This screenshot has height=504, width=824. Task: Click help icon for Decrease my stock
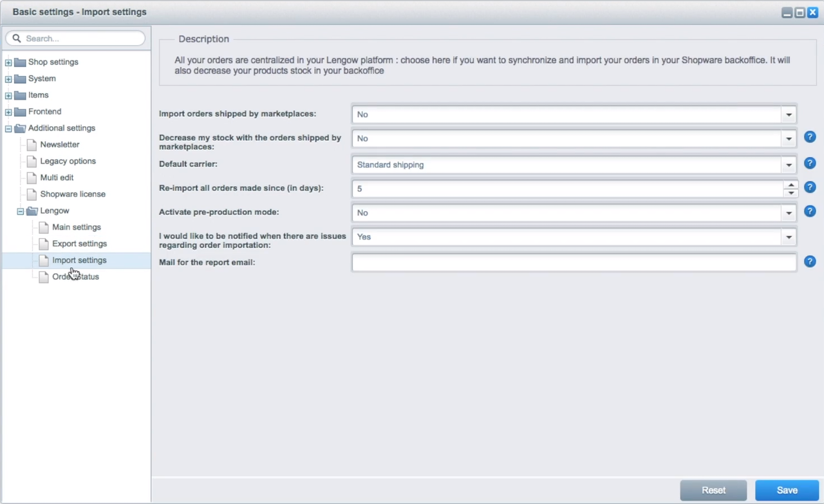(810, 137)
